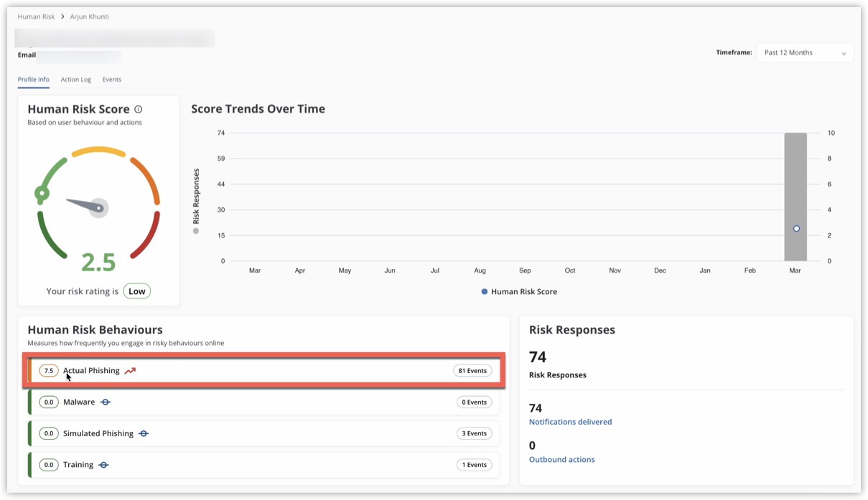Expand the Actual Phishing behaviour row
This screenshot has width=868, height=500.
(264, 371)
